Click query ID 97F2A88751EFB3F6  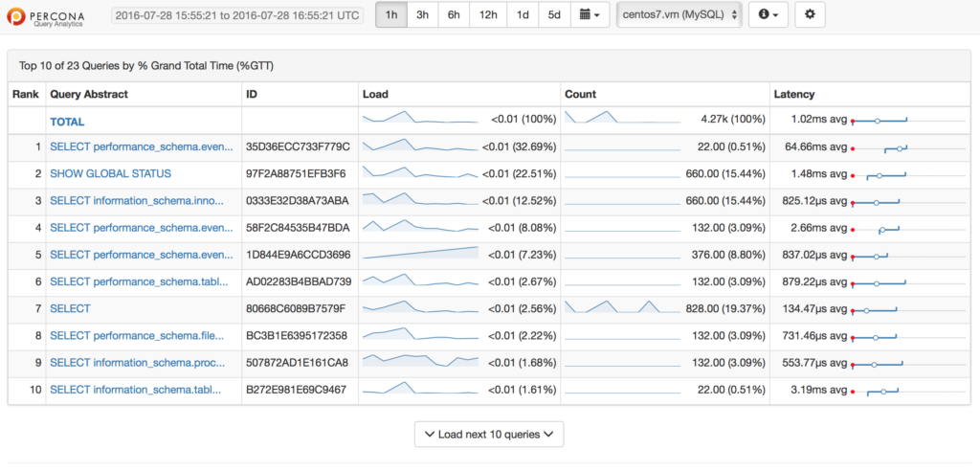(x=297, y=173)
